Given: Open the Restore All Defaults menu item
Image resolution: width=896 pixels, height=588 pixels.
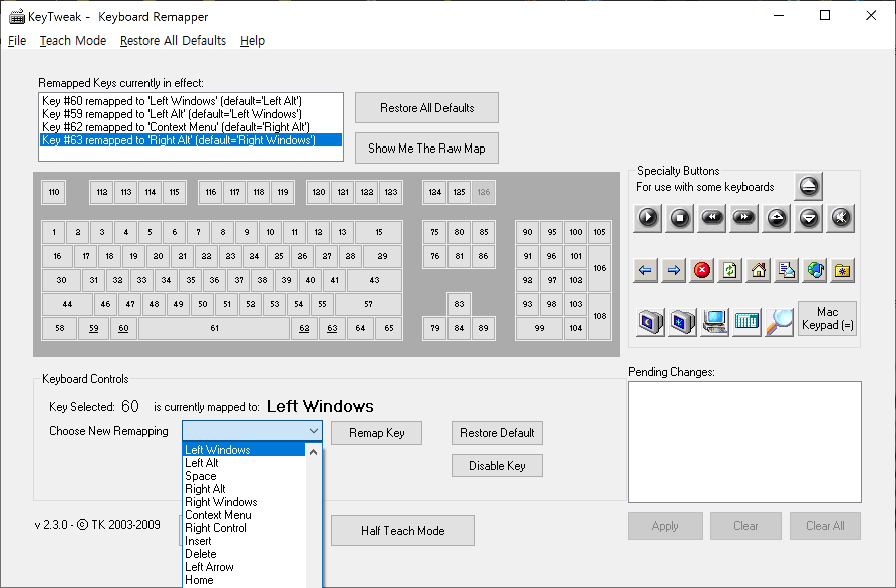Looking at the screenshot, I should click(x=173, y=41).
